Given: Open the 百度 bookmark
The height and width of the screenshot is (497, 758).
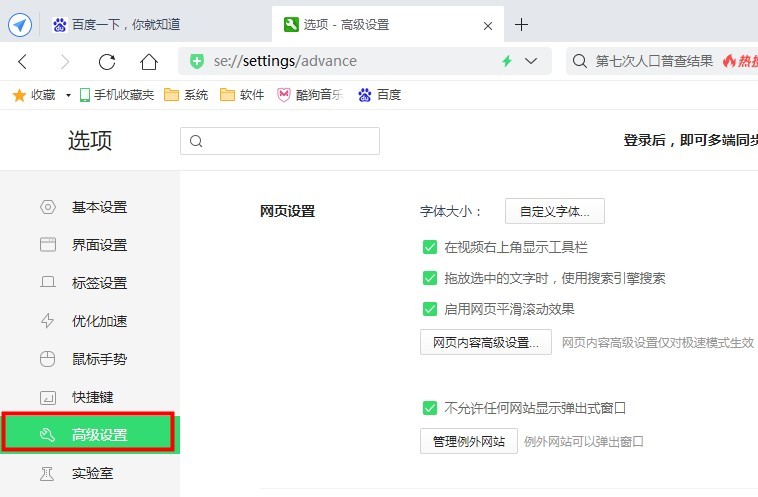Looking at the screenshot, I should (x=379, y=95).
